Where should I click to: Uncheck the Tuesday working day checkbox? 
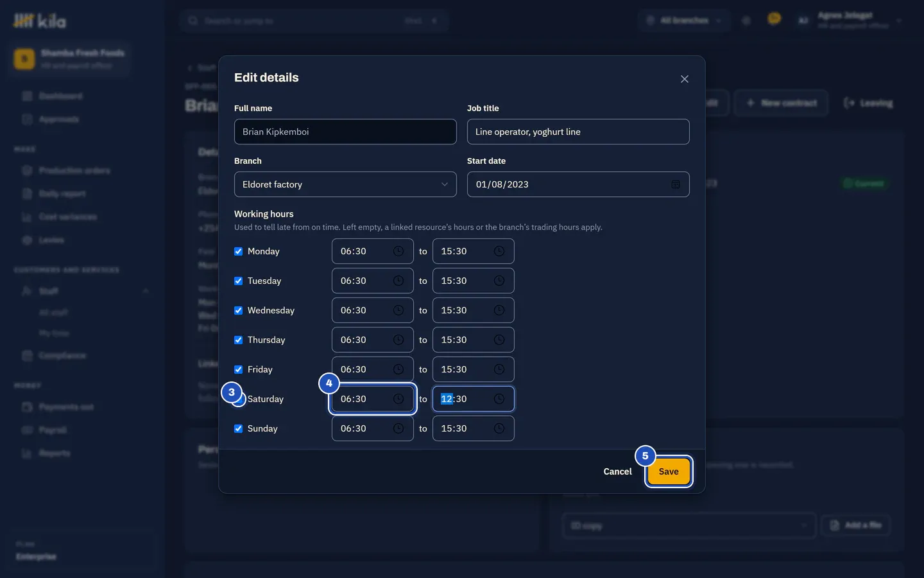(x=238, y=281)
